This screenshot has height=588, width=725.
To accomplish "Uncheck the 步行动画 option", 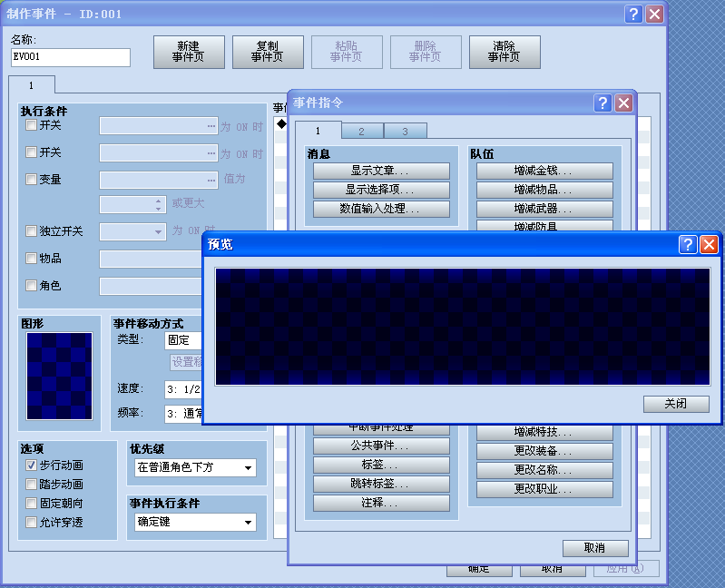I will (31, 465).
